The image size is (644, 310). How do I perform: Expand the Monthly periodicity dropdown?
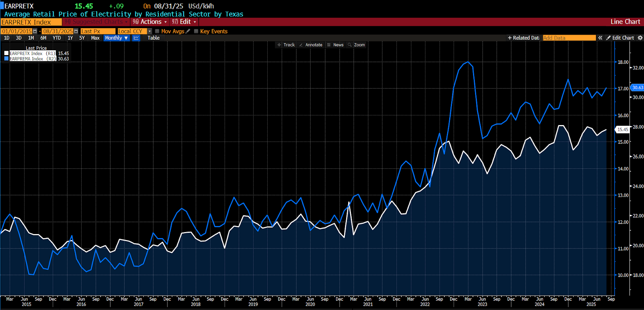116,38
